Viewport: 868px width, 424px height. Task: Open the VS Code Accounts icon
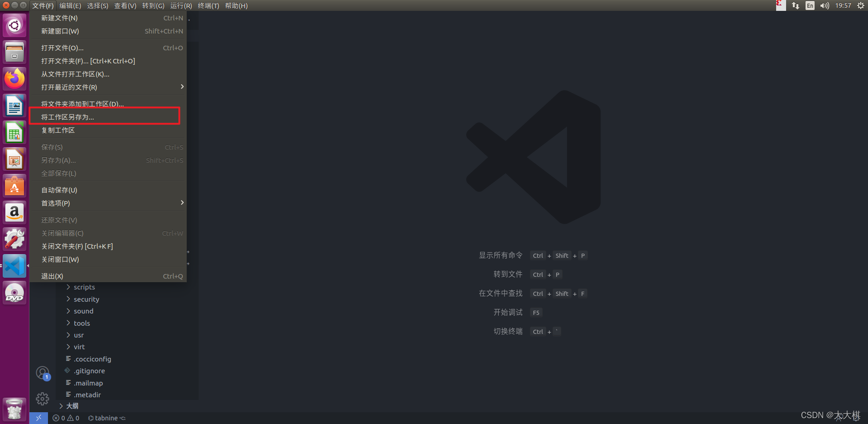pyautogui.click(x=43, y=373)
